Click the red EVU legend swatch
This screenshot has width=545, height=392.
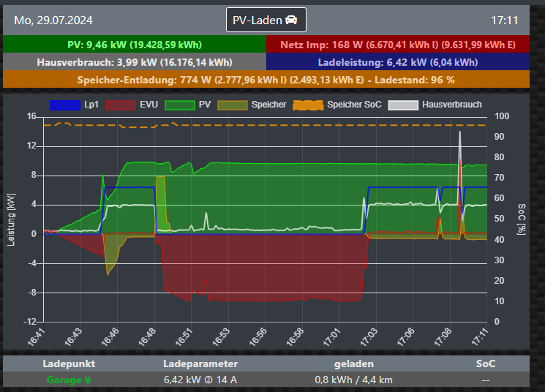coord(120,105)
